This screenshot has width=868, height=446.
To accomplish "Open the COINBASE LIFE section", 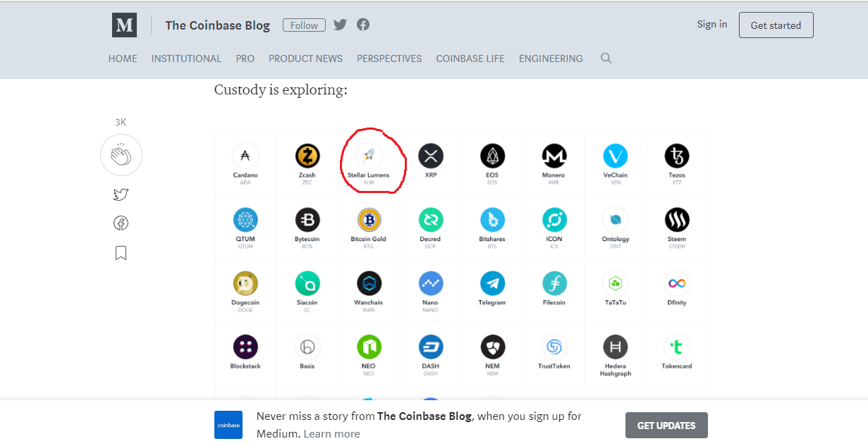I will (470, 58).
